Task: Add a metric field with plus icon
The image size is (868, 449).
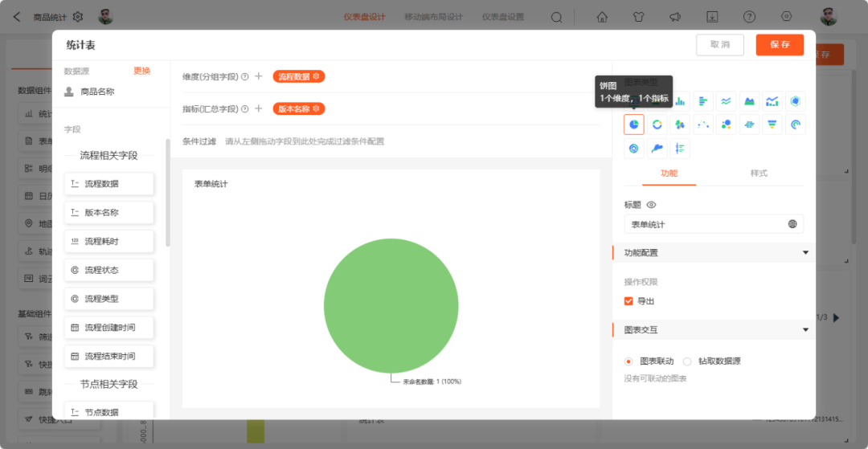Action: [258, 109]
